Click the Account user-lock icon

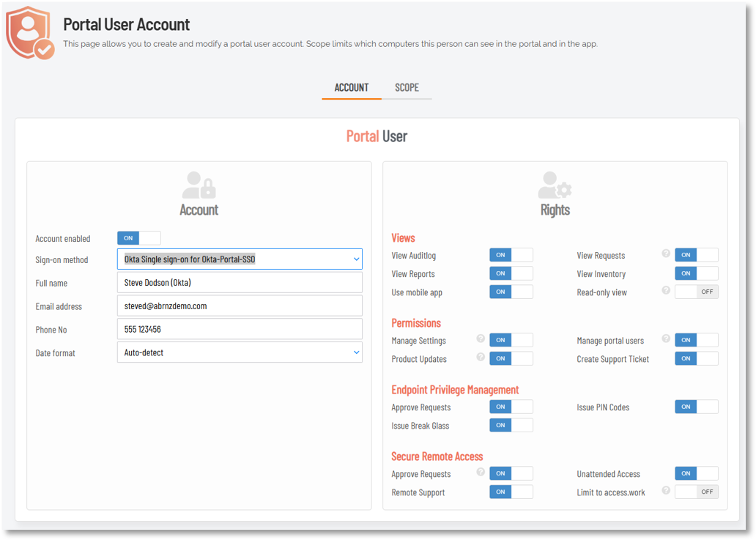tap(199, 185)
